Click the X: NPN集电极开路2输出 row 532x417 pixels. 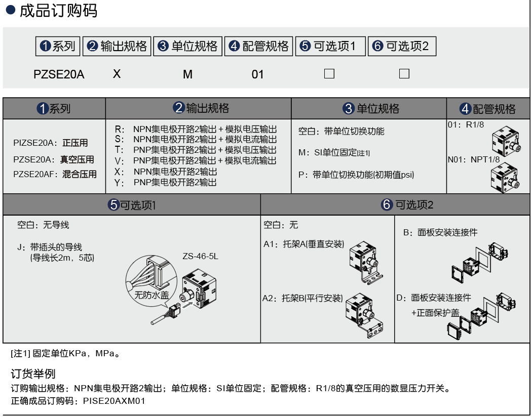[166, 172]
